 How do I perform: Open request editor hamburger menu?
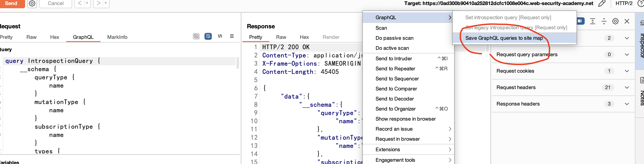(232, 36)
